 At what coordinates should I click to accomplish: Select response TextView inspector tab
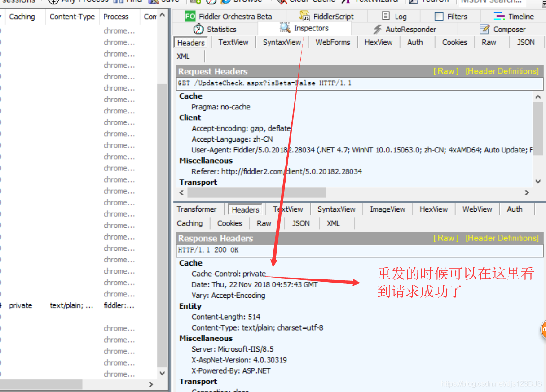(288, 209)
